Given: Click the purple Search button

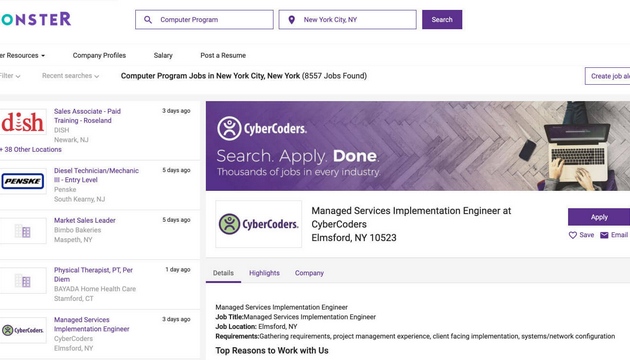Looking at the screenshot, I should 442,20.
